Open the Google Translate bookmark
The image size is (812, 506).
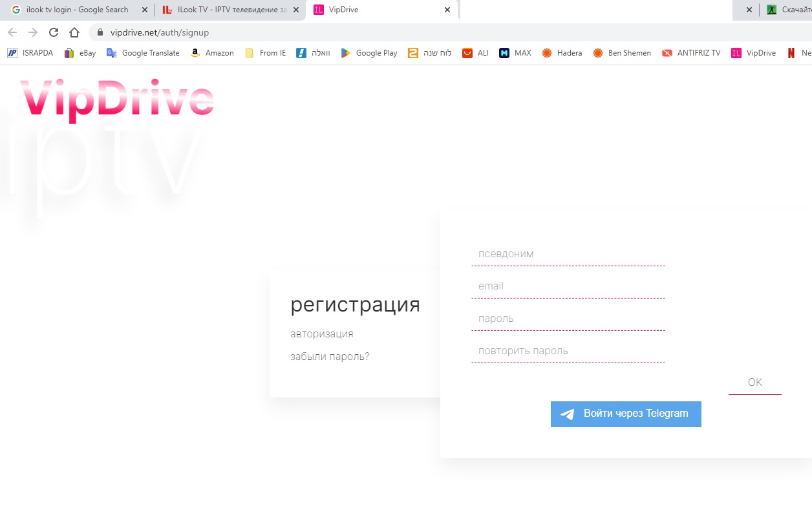tap(143, 53)
